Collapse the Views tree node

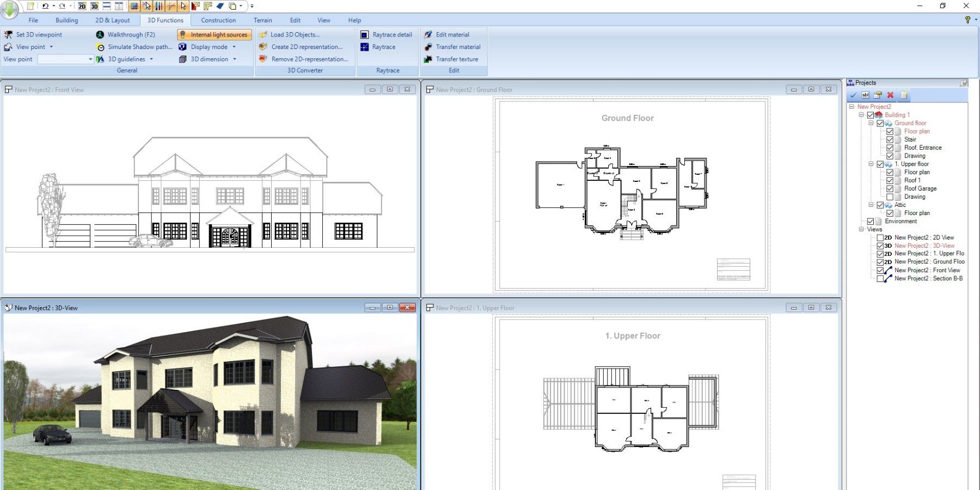[x=861, y=229]
